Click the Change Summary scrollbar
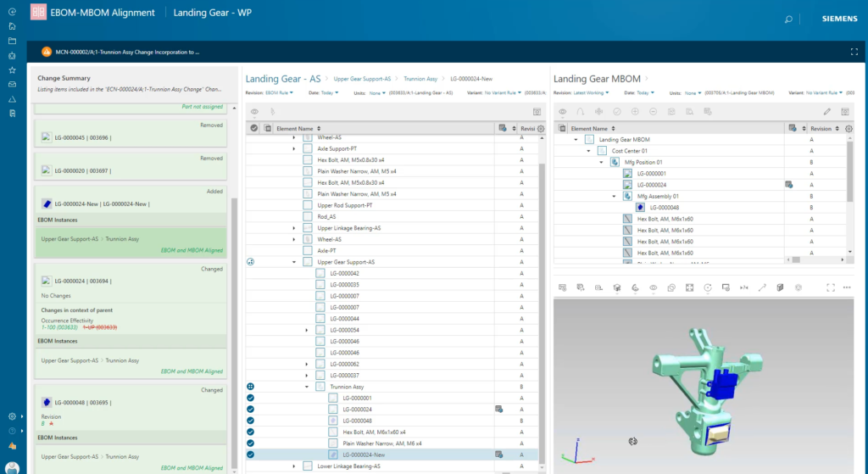This screenshot has width=868, height=474. 234,332
